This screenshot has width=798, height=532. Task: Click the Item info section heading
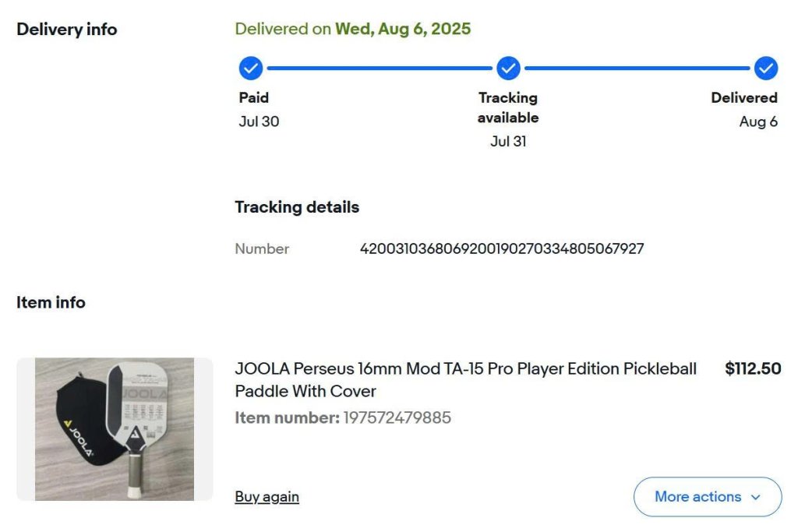click(51, 302)
